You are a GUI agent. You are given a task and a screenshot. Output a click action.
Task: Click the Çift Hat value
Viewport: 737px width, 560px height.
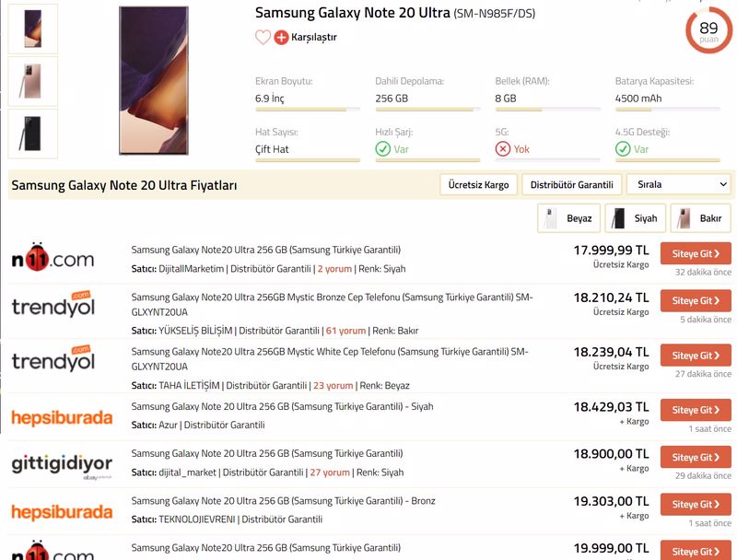[272, 149]
